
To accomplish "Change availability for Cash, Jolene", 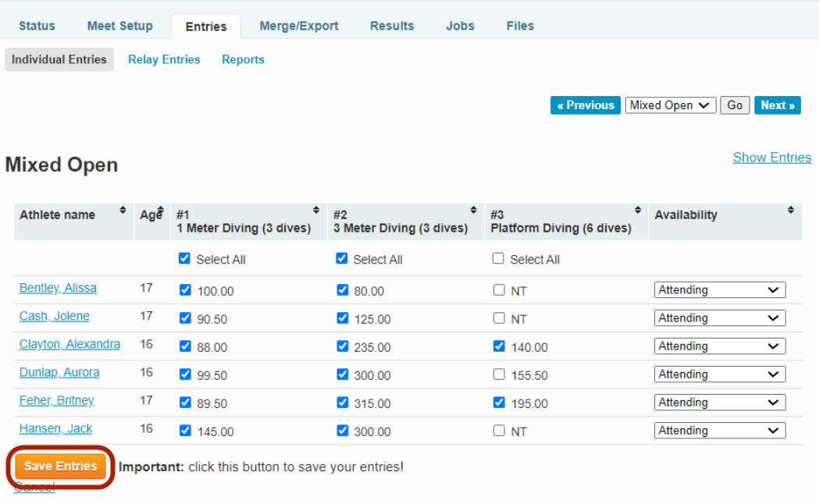I will point(719,318).
